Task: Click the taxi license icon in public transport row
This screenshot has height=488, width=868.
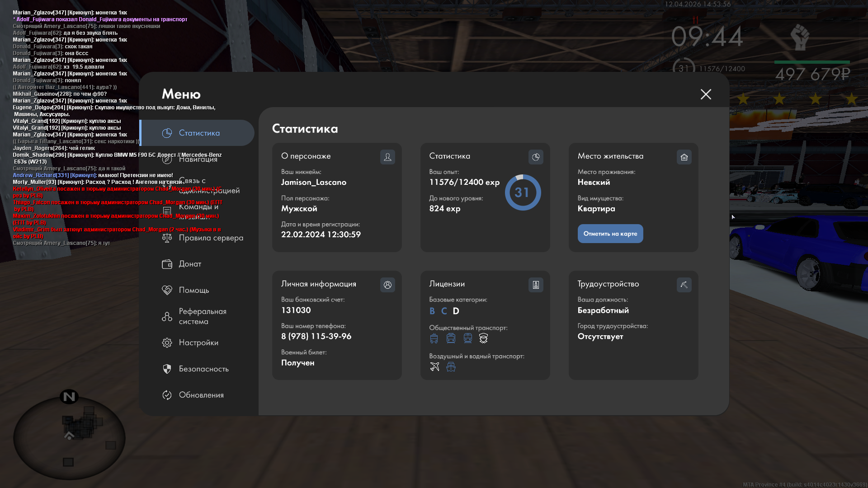Action: click(x=483, y=338)
